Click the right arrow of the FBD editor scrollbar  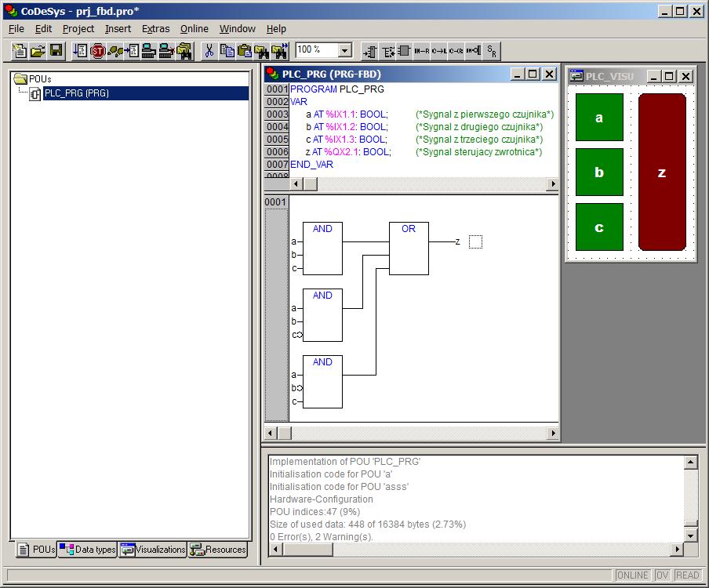pyautogui.click(x=553, y=434)
